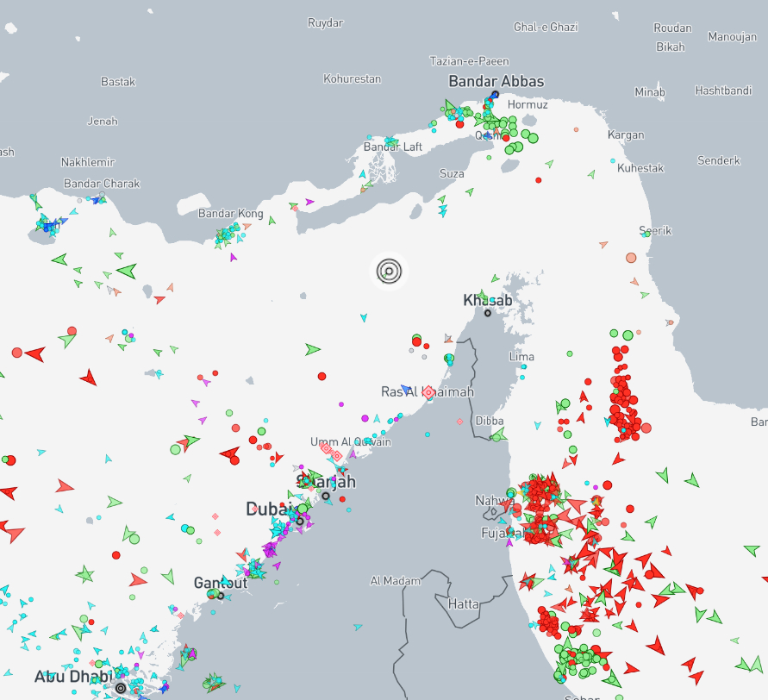
Task: Click the magenta vessel arrow below Bandar Kong cluster
Action: [x=233, y=257]
